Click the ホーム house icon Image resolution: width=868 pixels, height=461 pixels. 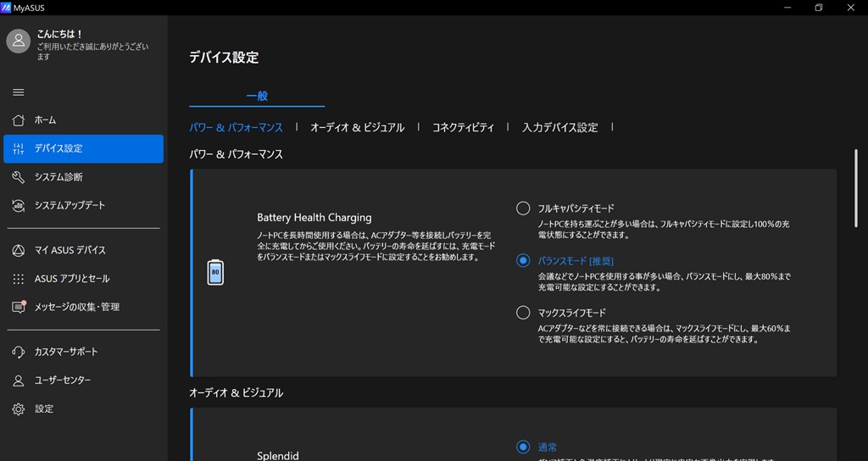click(19, 120)
